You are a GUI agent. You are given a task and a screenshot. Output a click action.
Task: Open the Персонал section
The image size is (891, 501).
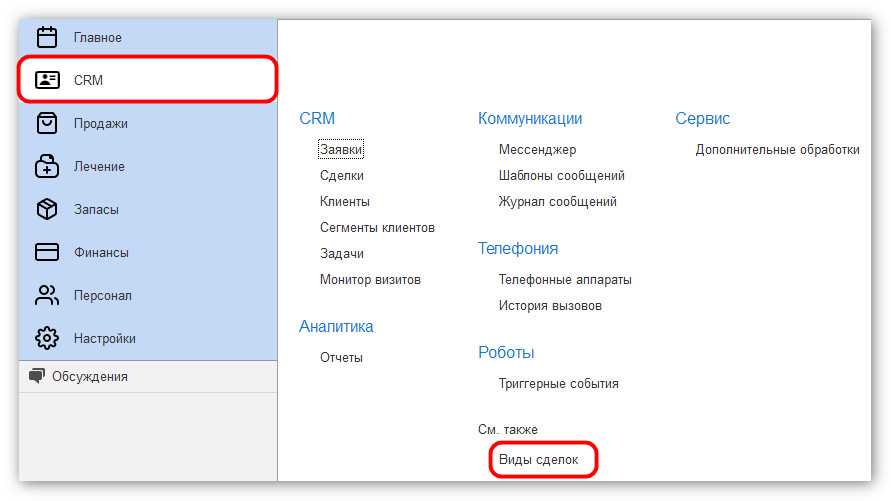[x=102, y=295]
